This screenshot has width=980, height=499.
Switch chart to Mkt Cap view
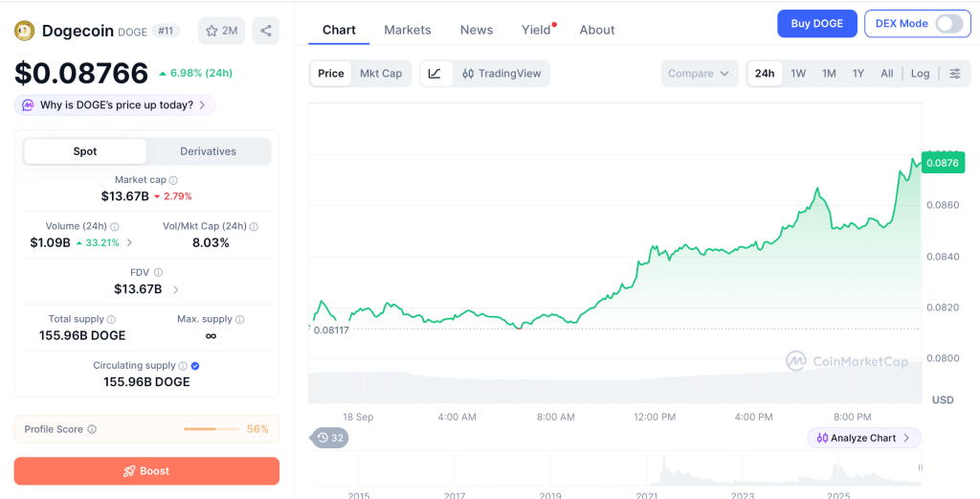(x=381, y=73)
